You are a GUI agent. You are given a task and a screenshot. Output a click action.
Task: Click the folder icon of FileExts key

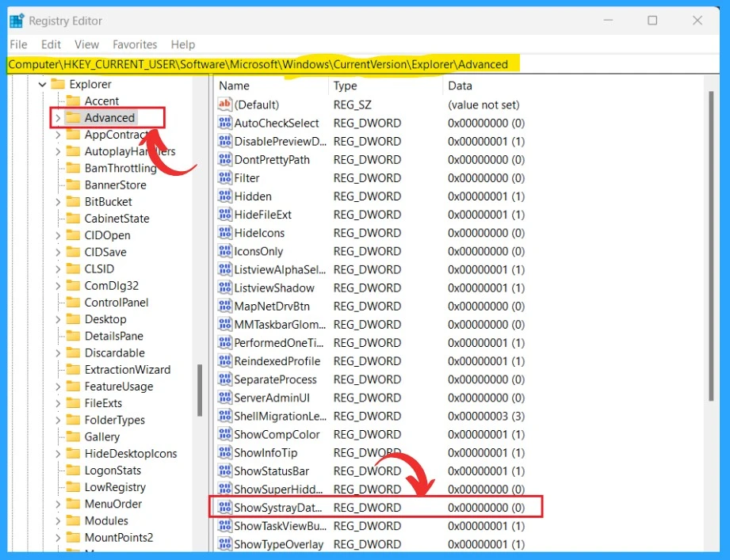coord(73,403)
